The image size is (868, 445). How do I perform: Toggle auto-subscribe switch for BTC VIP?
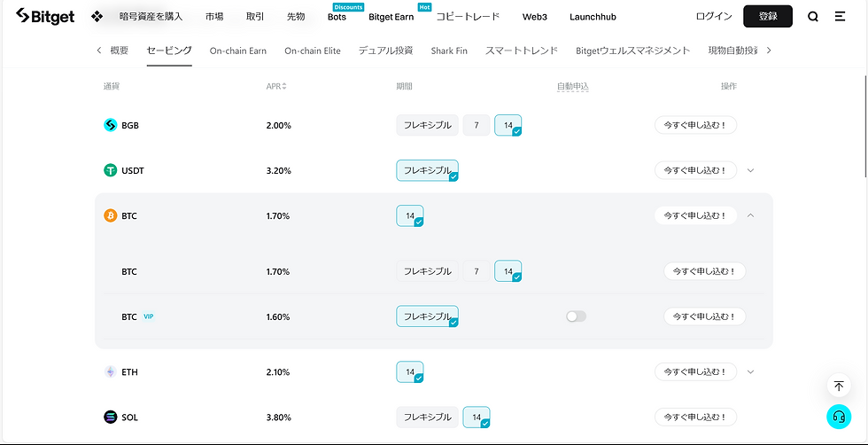(576, 316)
